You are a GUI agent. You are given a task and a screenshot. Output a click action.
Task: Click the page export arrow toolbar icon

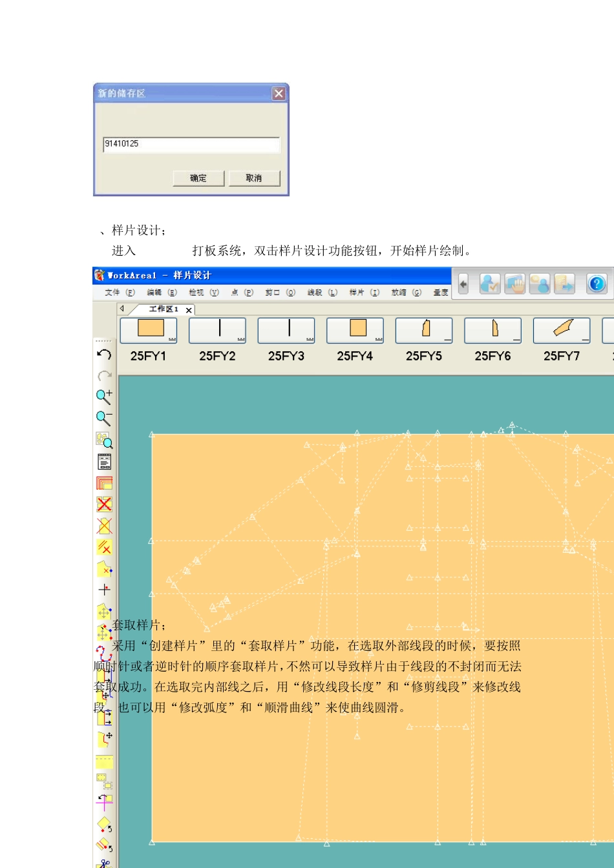tap(564, 284)
